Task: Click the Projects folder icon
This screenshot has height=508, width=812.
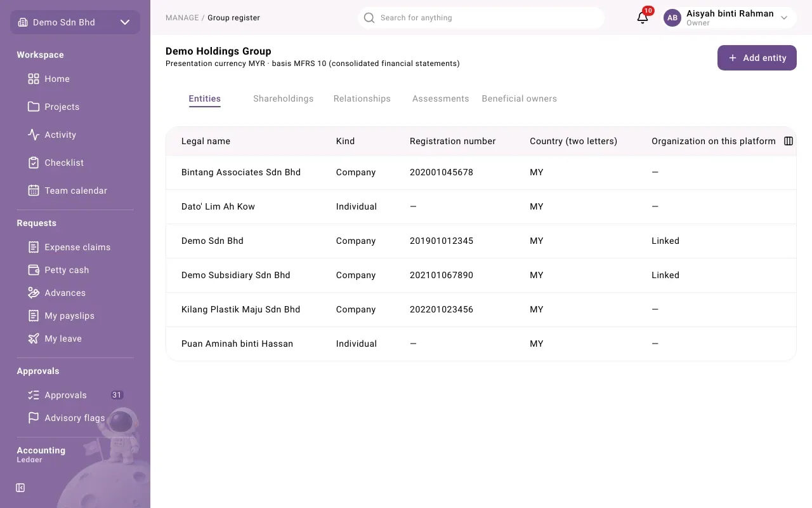Action: click(34, 107)
